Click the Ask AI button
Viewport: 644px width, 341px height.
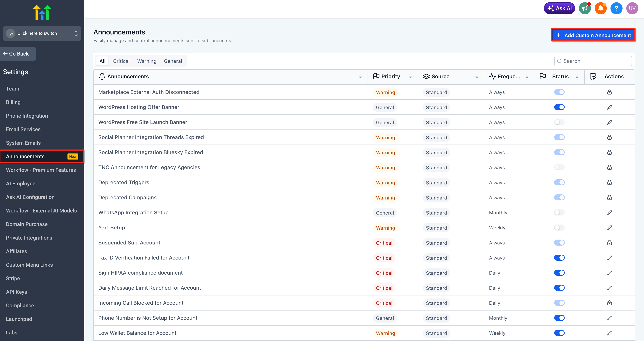pyautogui.click(x=559, y=8)
